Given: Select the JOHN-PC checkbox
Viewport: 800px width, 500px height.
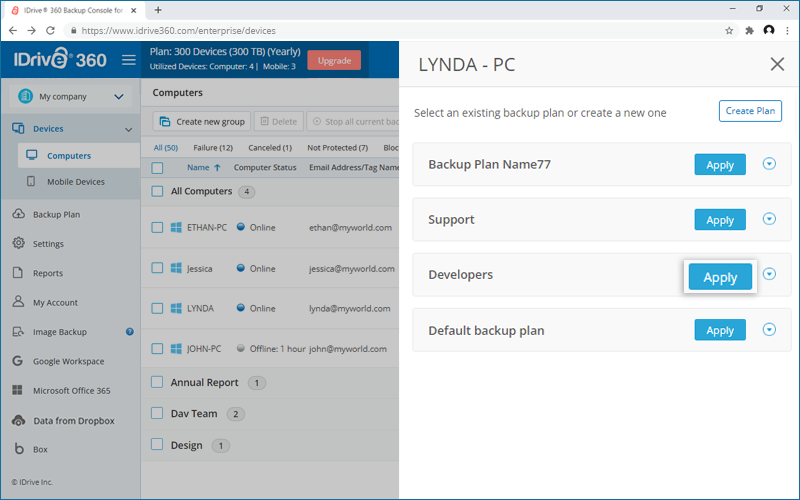Looking at the screenshot, I should tap(157, 348).
